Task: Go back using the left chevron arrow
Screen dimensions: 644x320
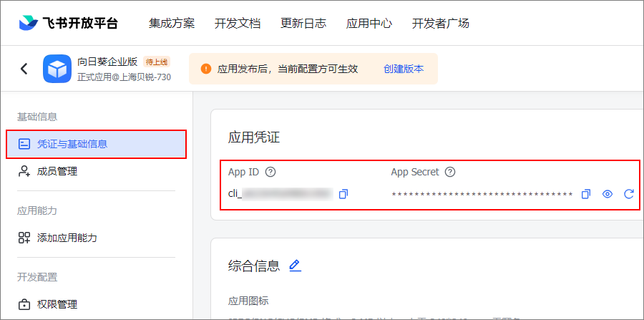Action: [24, 69]
